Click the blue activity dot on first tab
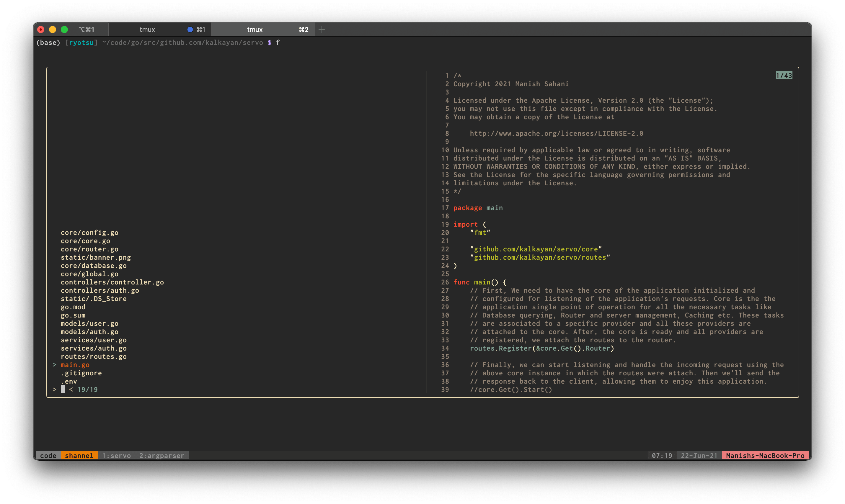 pos(190,30)
